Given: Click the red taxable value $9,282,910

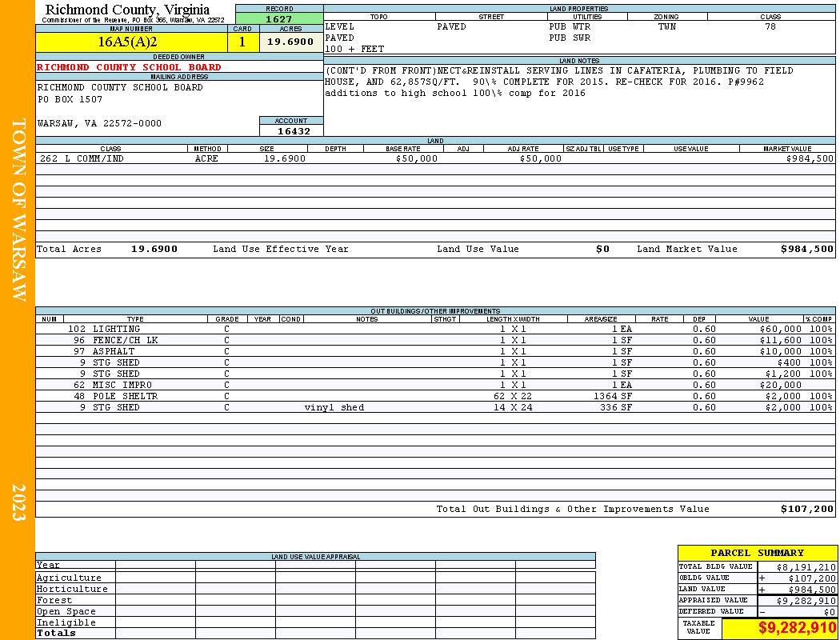Looking at the screenshot, I should pyautogui.click(x=797, y=628).
